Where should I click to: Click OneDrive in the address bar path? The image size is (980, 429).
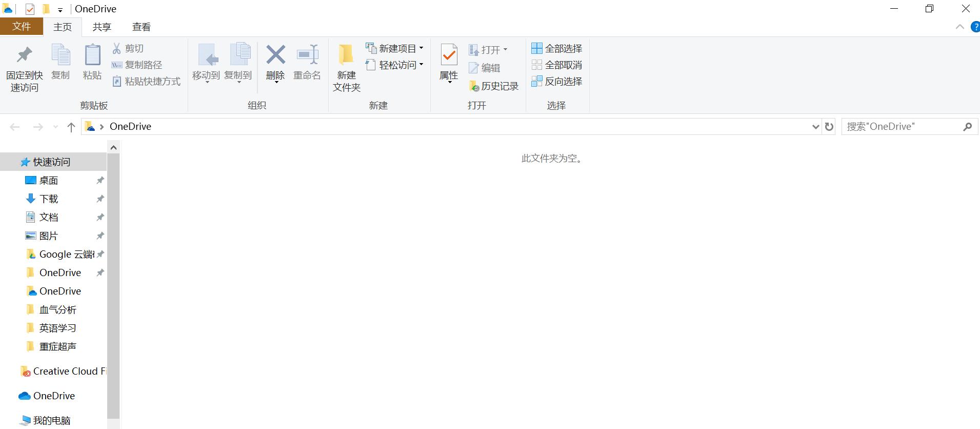point(130,126)
